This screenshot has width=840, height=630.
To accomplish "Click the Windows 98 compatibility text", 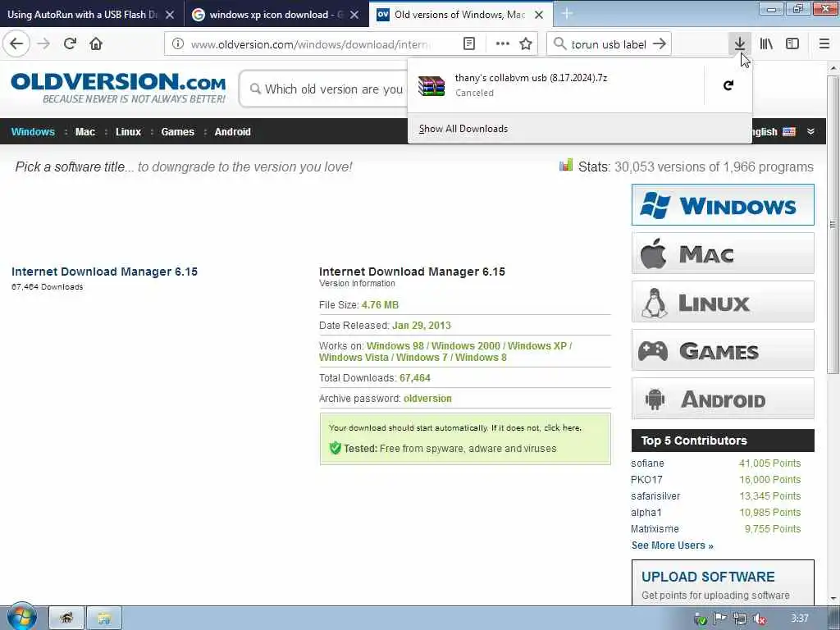I will coord(395,346).
